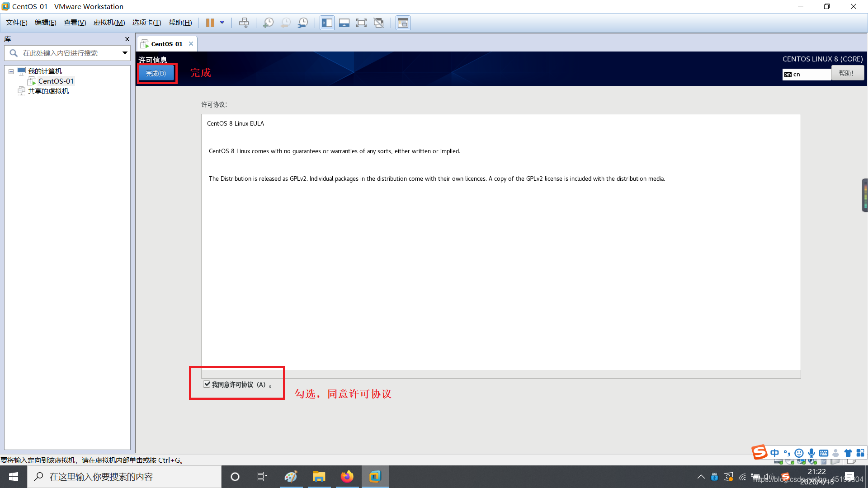Click the Sogou input method logo
The height and width of the screenshot is (488, 868).
[759, 452]
